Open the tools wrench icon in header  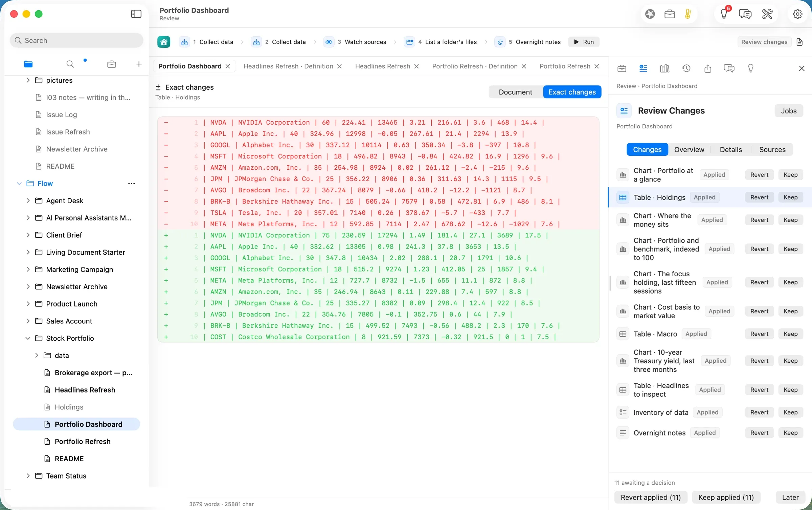click(x=767, y=14)
